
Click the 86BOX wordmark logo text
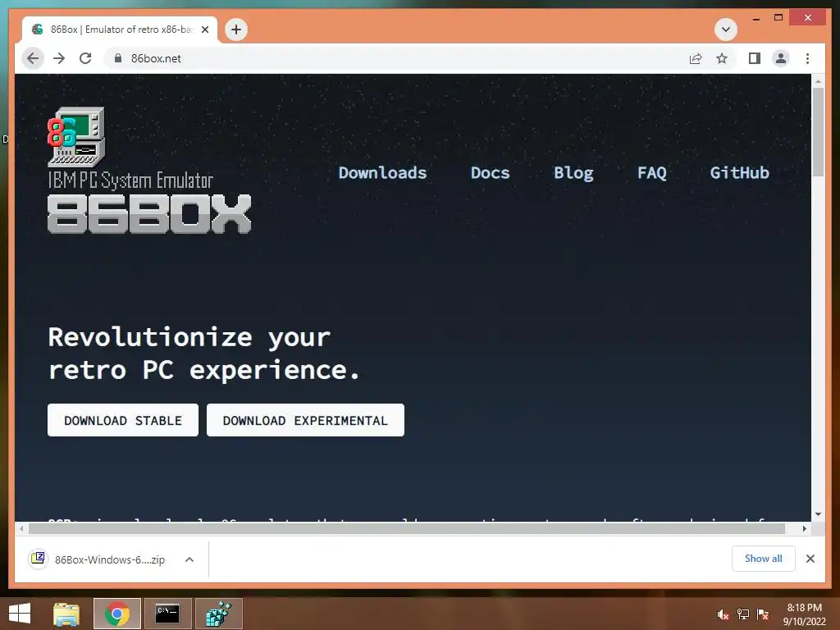click(x=149, y=214)
